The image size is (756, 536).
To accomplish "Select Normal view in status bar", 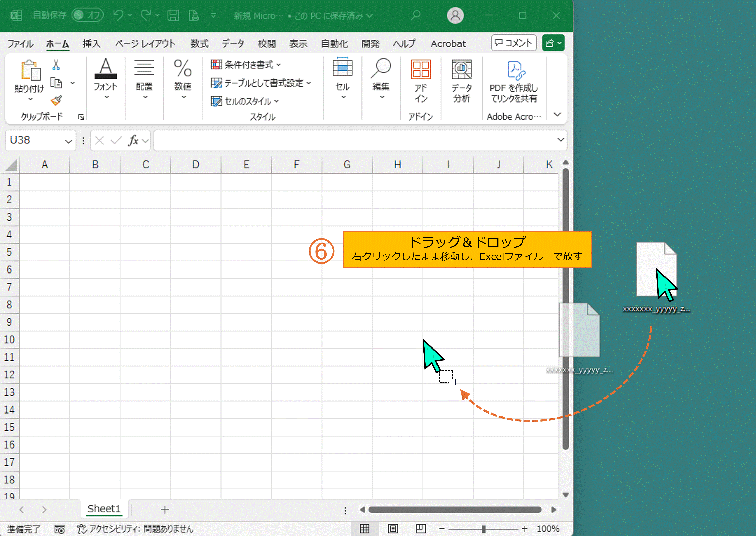I will (x=365, y=529).
